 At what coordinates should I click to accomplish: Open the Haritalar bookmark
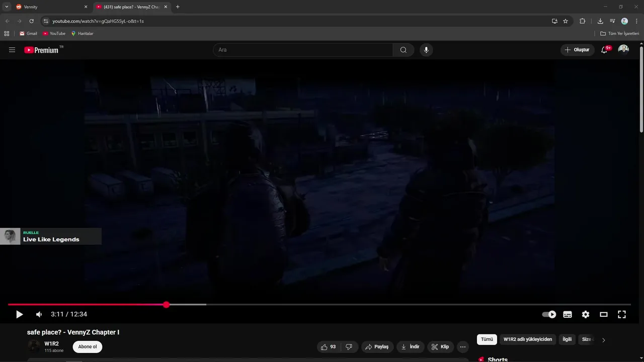[82, 34]
